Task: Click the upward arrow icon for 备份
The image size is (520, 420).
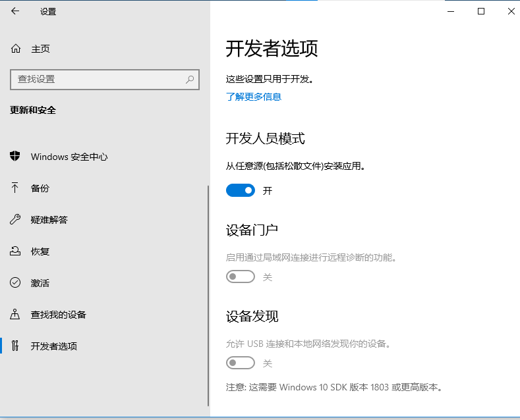Action: 15,188
